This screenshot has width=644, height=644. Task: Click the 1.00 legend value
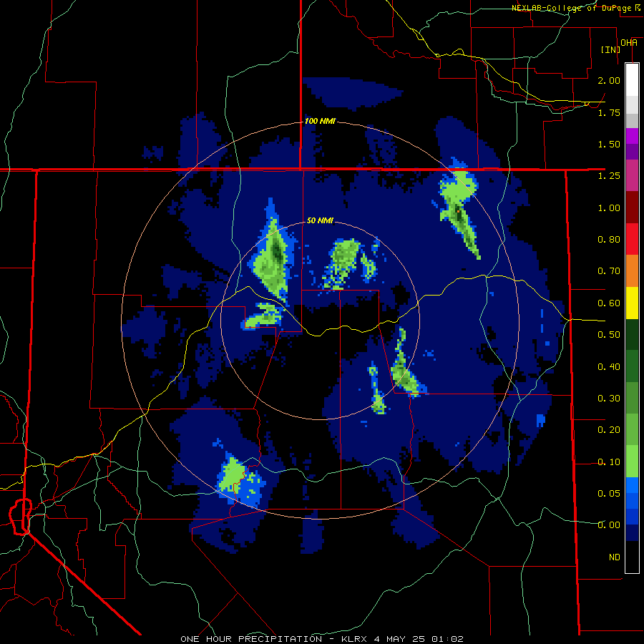[x=609, y=208]
